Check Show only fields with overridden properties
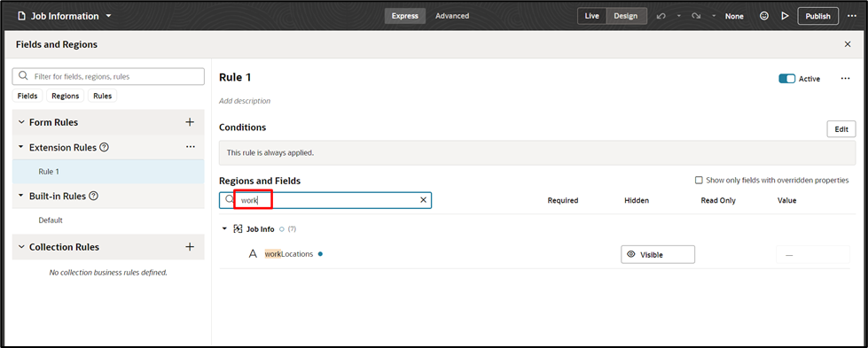The width and height of the screenshot is (868, 348). (x=699, y=181)
